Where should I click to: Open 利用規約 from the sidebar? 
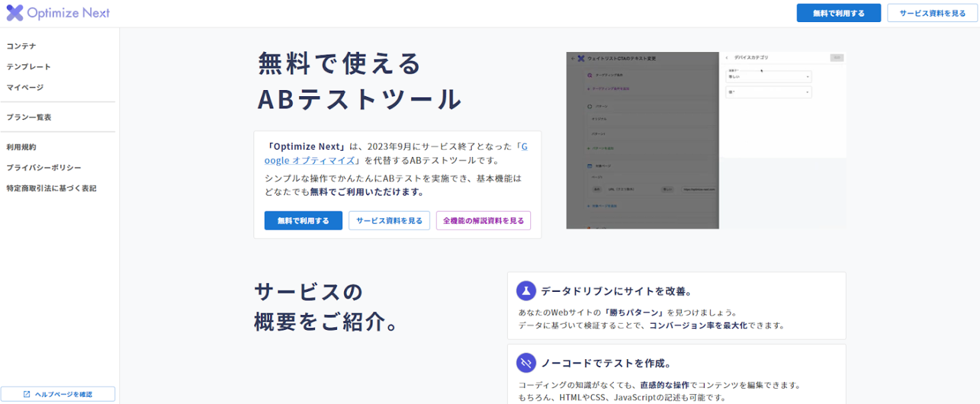pos(21,147)
